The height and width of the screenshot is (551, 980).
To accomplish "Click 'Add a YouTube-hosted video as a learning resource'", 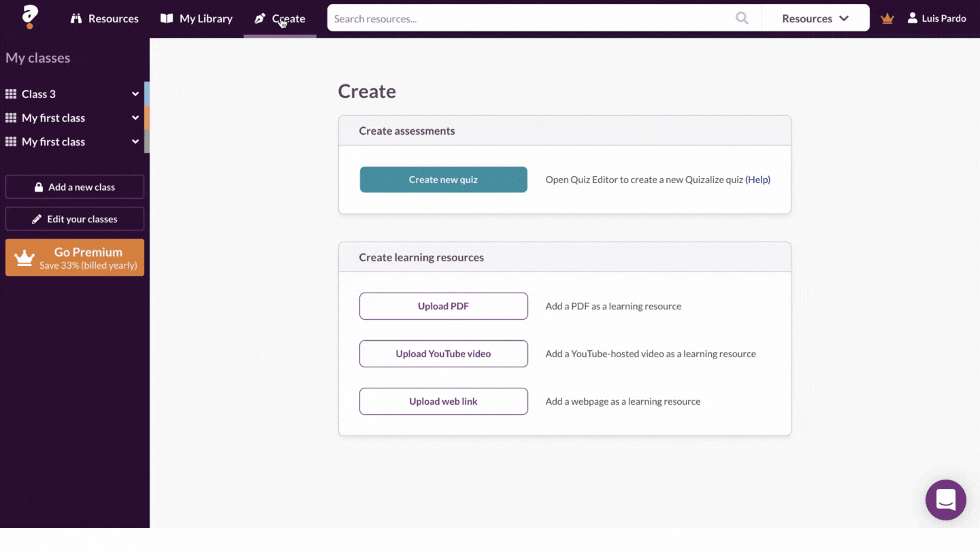I will point(651,354).
